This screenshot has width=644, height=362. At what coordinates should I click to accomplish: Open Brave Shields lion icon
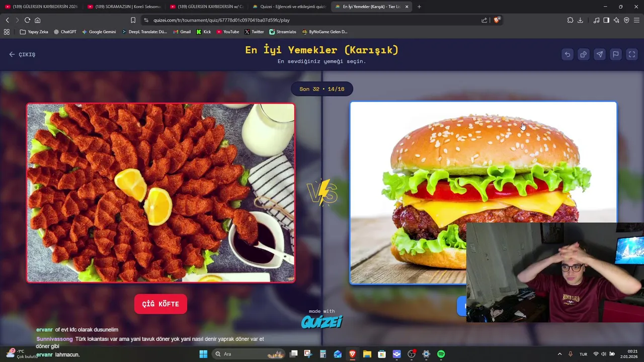point(497,20)
